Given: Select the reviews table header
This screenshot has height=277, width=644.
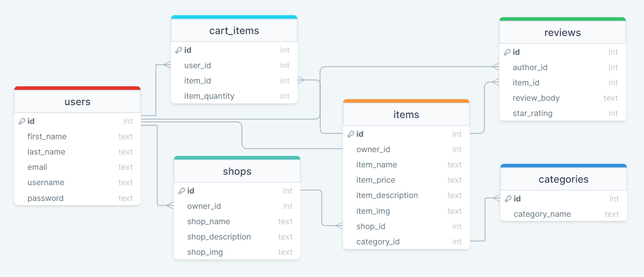Looking at the screenshot, I should point(563,33).
